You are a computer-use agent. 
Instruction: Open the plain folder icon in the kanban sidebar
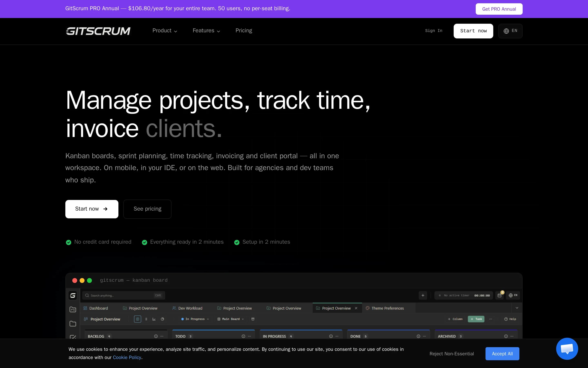tap(73, 323)
